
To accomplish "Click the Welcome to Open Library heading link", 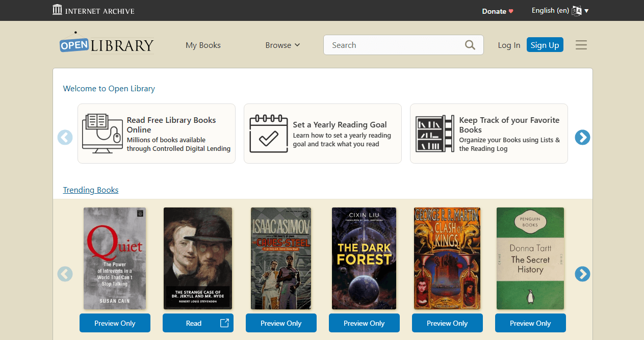I will pos(109,88).
